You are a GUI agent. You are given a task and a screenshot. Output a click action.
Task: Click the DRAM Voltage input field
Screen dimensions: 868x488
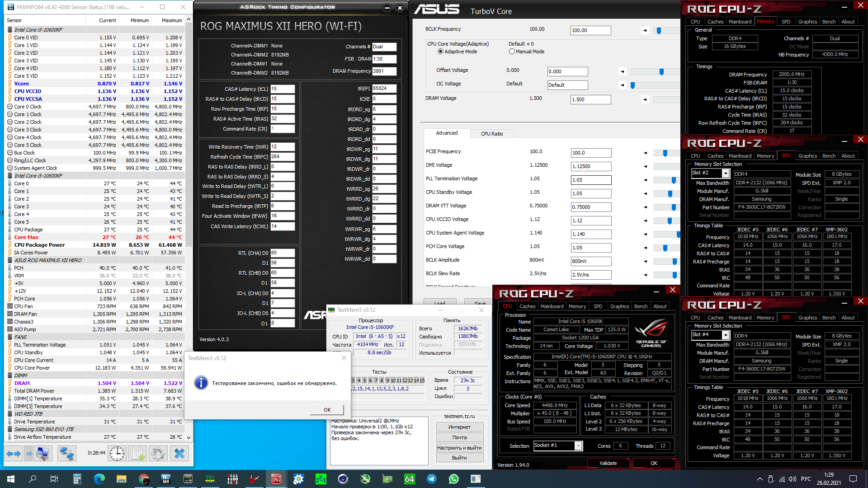[590, 99]
